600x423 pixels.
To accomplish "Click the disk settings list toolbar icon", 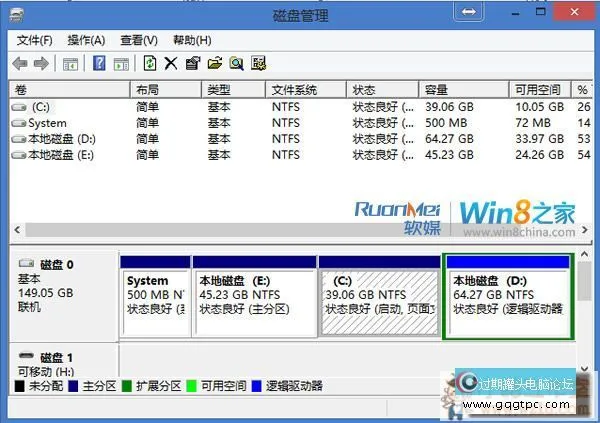I will 258,64.
